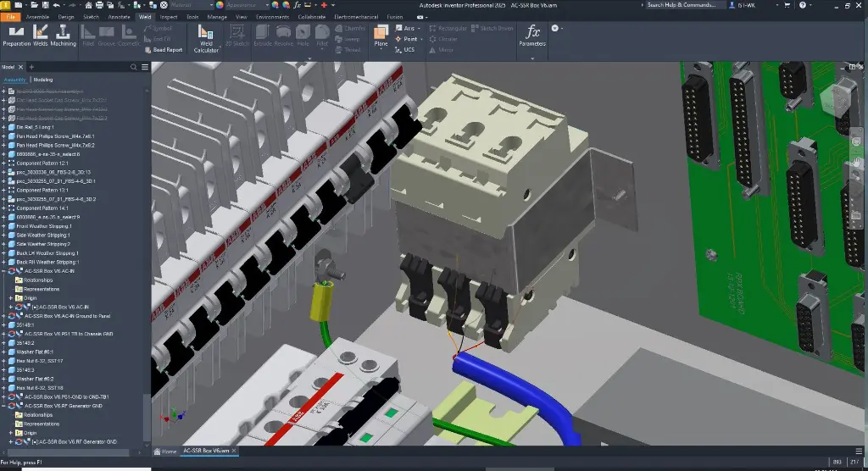The image size is (868, 471).
Task: Click the Home document tab
Action: [x=165, y=451]
